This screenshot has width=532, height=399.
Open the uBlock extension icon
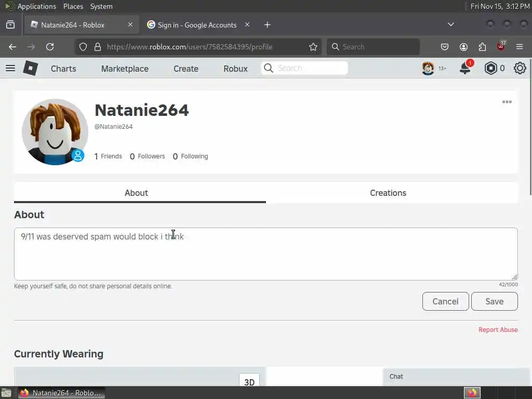tap(501, 46)
